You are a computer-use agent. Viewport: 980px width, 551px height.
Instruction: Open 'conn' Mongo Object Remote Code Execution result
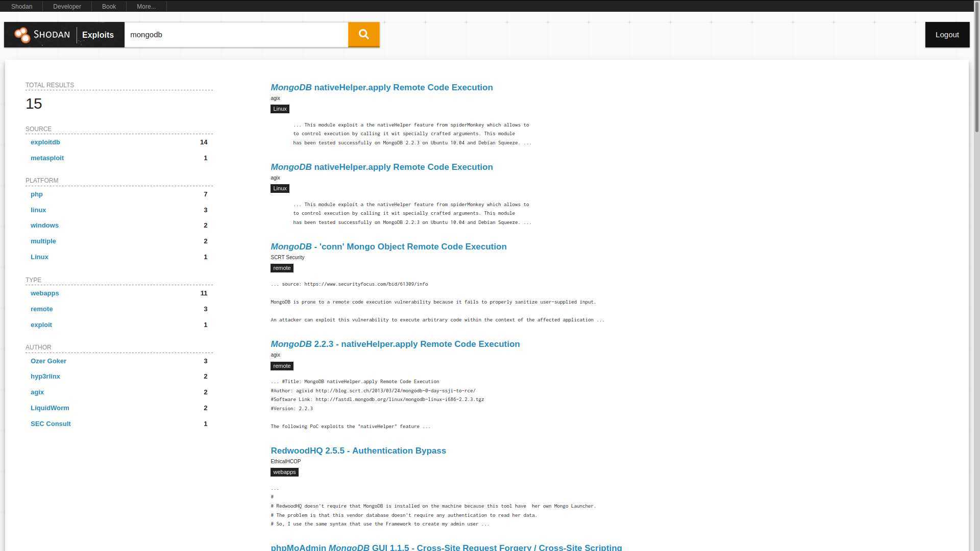(388, 246)
